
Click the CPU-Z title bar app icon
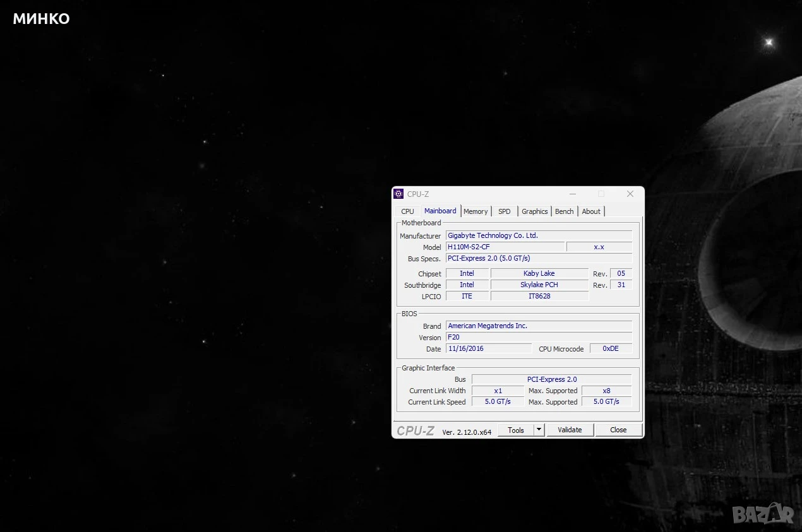tap(398, 194)
